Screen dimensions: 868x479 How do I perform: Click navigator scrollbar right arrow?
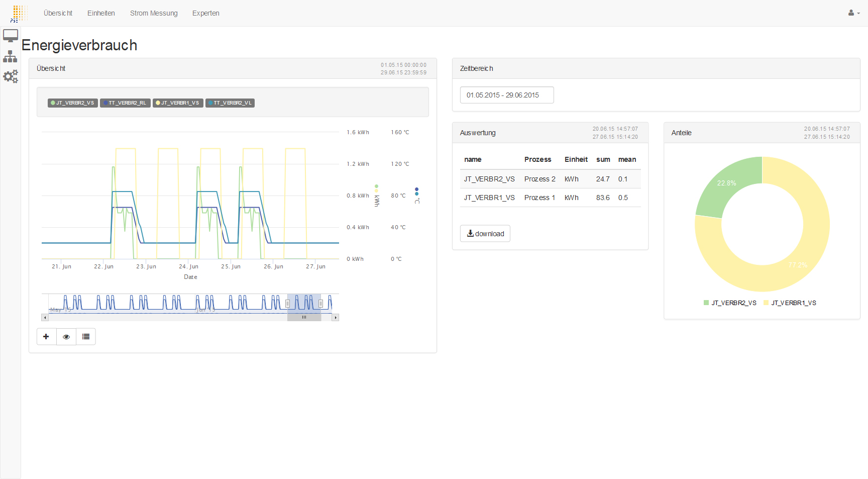336,318
